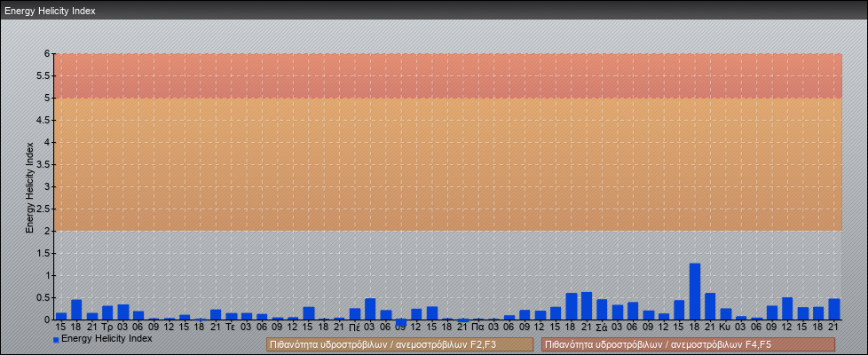
Task: Click the y-axis value 5.5
Action: click(44, 75)
